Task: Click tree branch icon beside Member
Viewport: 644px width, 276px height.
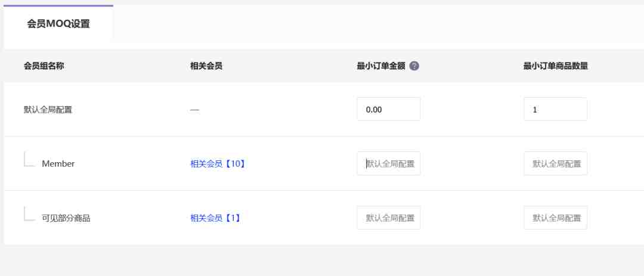Action: [29, 160]
